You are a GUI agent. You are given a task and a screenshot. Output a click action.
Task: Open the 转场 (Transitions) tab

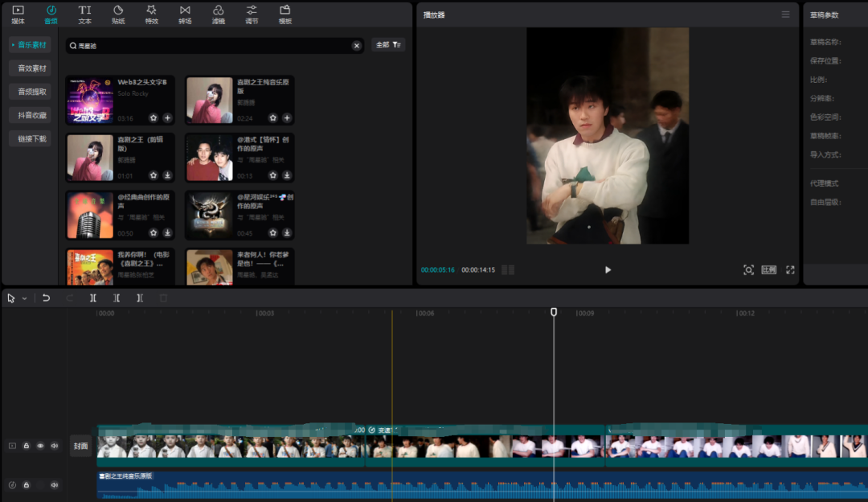click(x=185, y=14)
